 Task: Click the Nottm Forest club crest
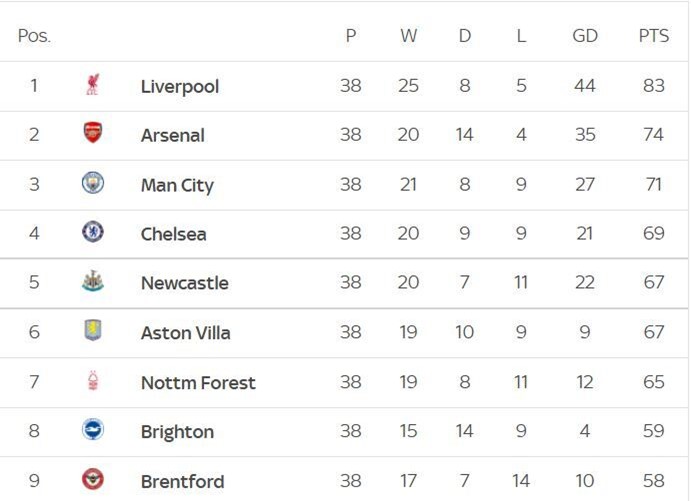(93, 381)
